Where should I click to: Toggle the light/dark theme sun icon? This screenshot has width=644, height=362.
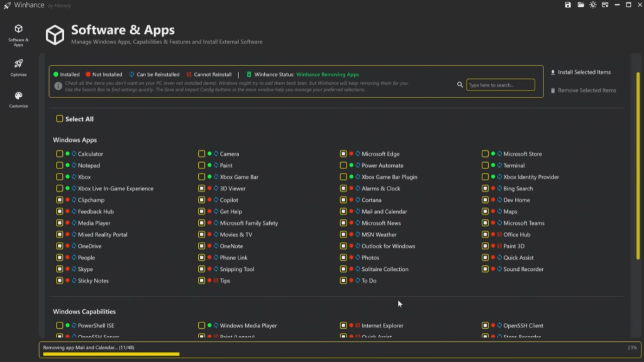tap(592, 5)
